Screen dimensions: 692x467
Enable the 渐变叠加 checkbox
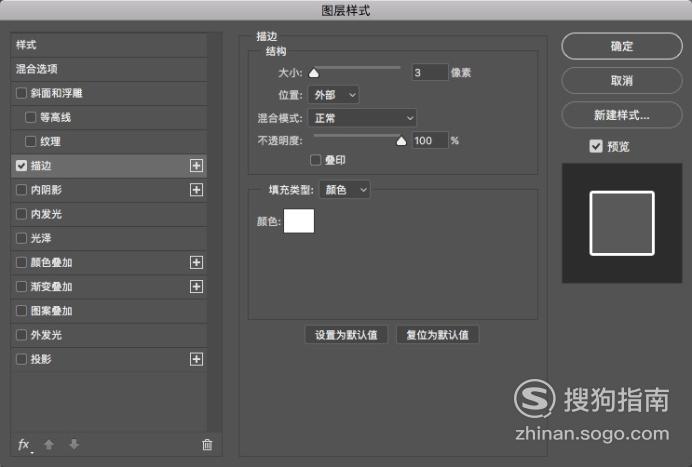pos(21,286)
